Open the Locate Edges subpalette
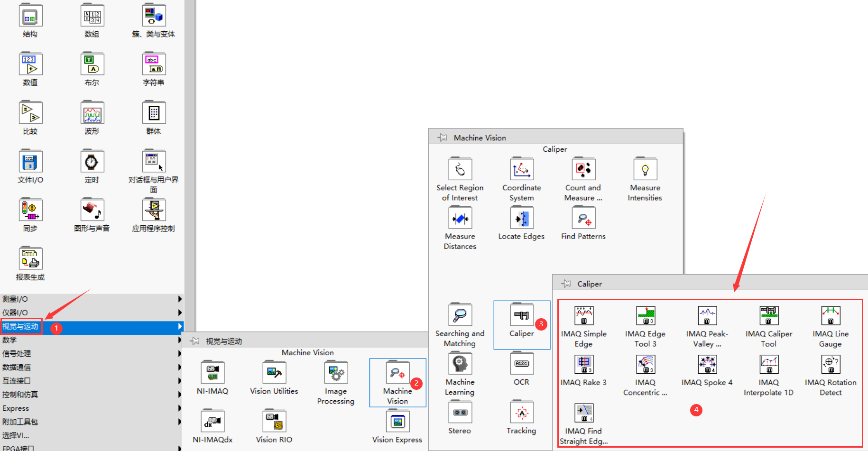 click(522, 218)
